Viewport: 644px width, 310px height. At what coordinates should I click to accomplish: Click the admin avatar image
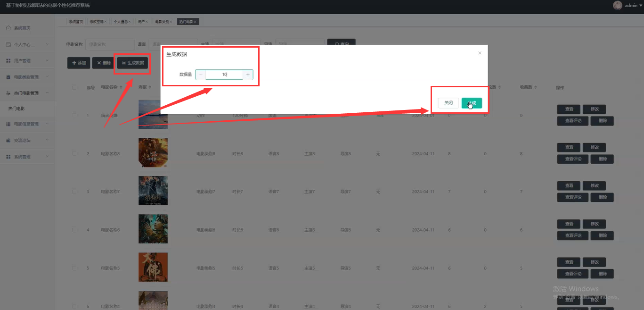click(x=618, y=5)
